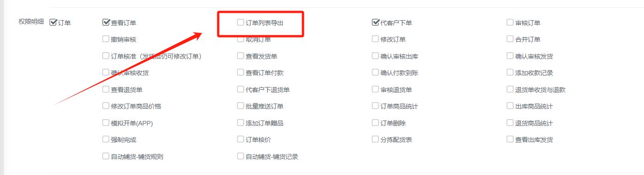Select the 修改订单 checkbox

point(375,39)
